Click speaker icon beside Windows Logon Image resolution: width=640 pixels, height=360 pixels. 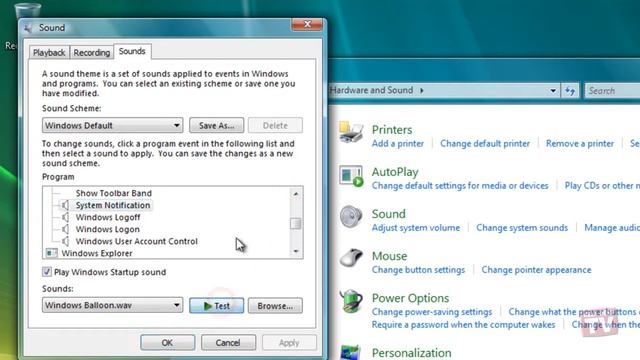(65, 229)
